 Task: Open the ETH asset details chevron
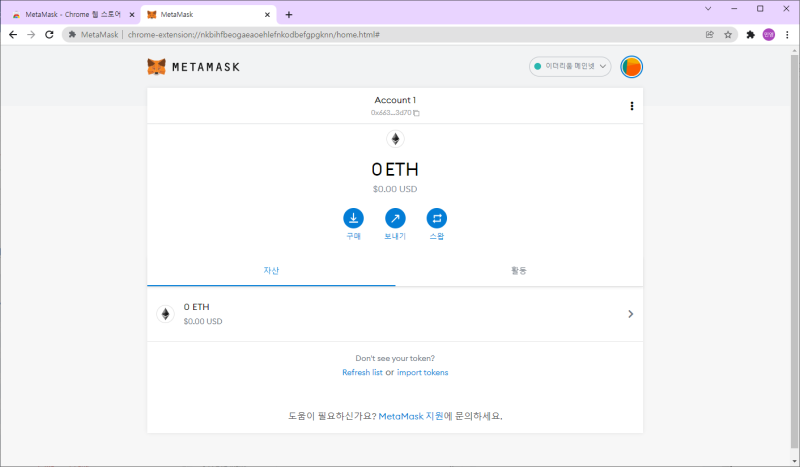click(x=631, y=314)
